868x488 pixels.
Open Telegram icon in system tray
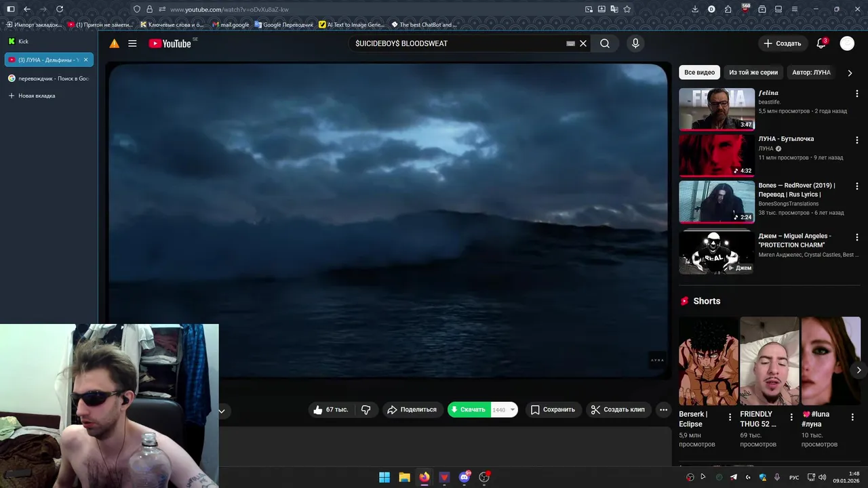click(733, 477)
